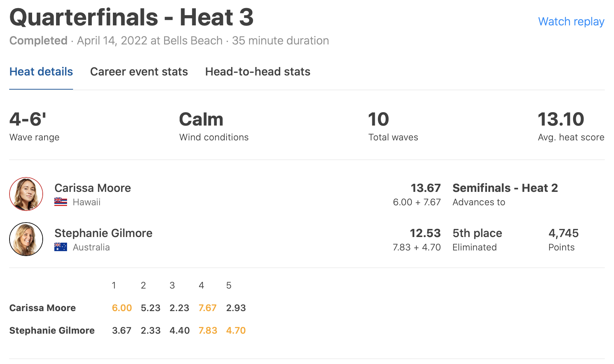Click Stephanie Gilmore's 4.70 wave score

tap(236, 330)
